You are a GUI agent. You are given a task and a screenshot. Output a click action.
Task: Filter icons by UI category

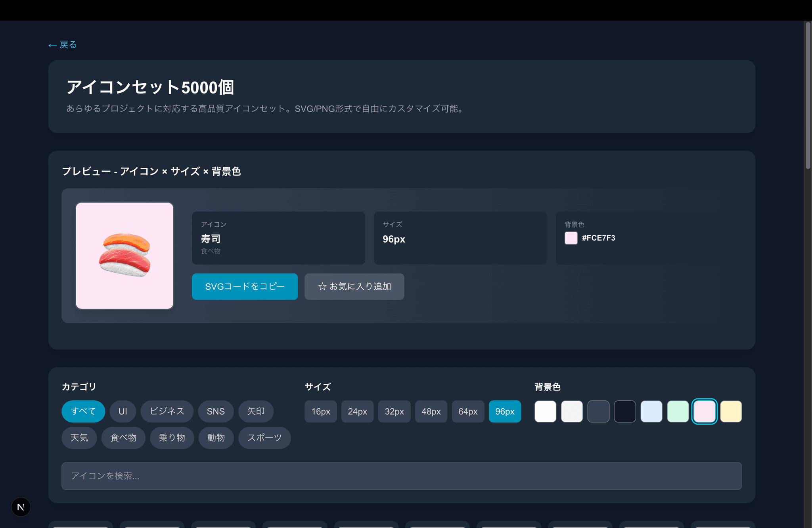(123, 411)
